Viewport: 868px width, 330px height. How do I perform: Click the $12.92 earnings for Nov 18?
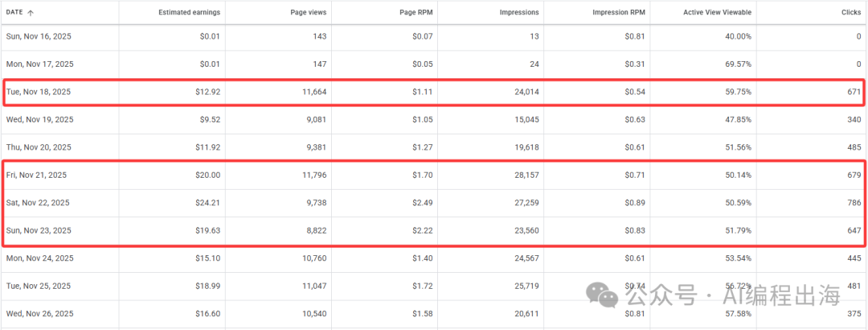pos(208,92)
